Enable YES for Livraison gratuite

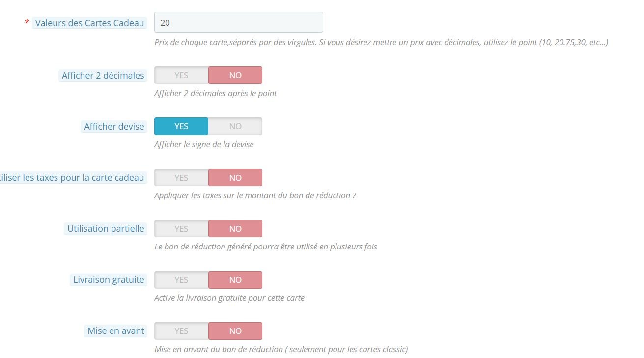[181, 279]
